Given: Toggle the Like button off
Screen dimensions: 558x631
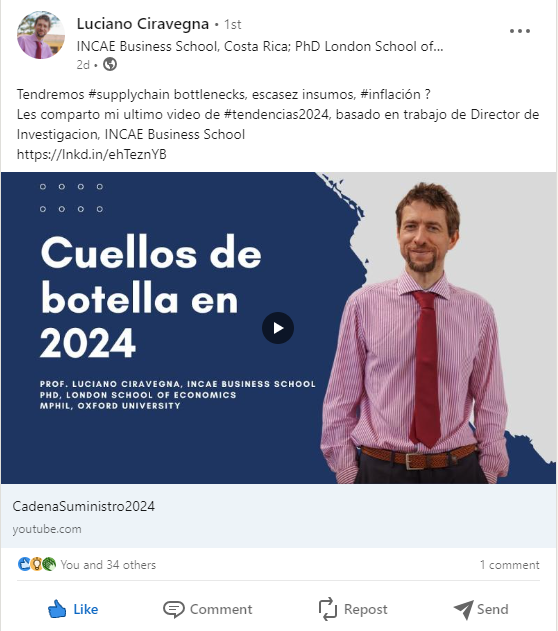Looking at the screenshot, I should [x=73, y=609].
